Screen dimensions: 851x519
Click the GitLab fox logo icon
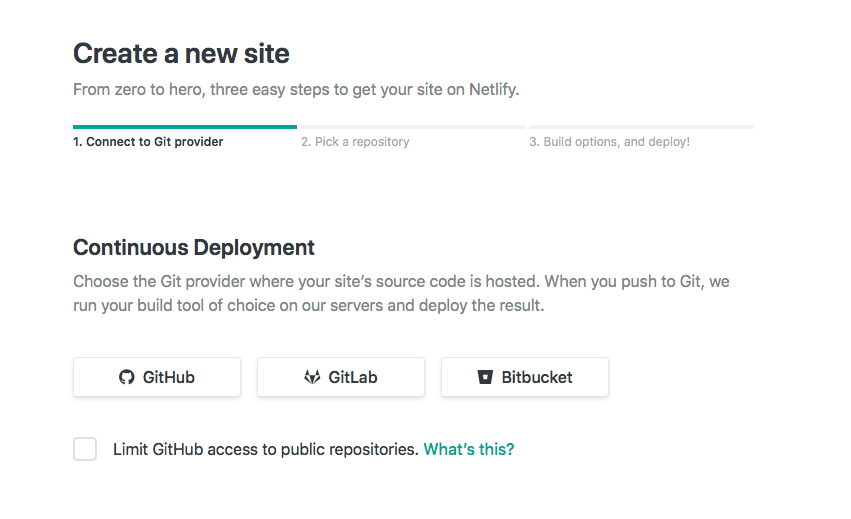(312, 377)
